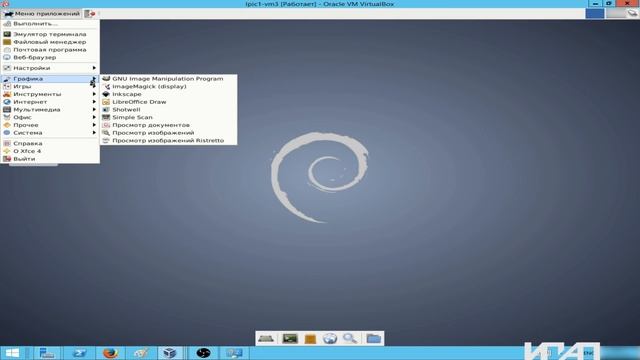Open the black round icon in Windows taskbar
Screen dimensions: 640x360
203,353
